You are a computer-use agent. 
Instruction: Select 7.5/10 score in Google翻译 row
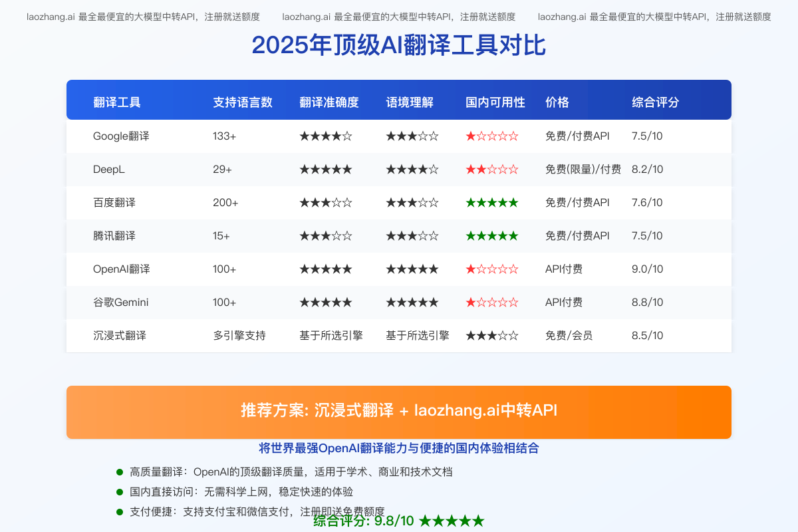647,136
